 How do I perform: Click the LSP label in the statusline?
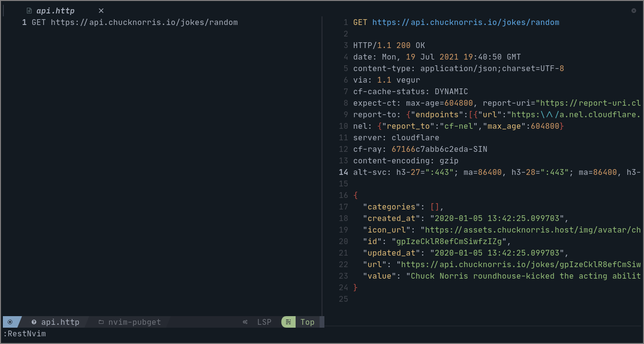[264, 322]
